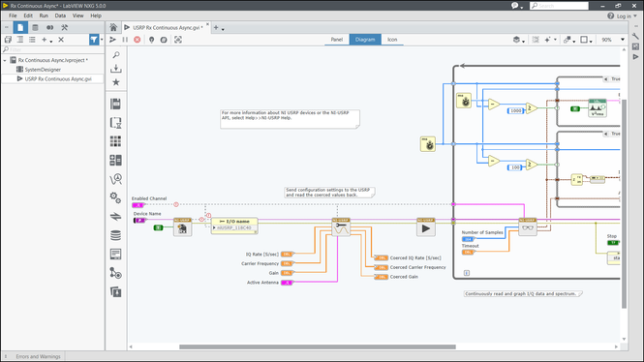The height and width of the screenshot is (362, 644).
Task: Open the Math calculator palette
Action: tap(116, 160)
